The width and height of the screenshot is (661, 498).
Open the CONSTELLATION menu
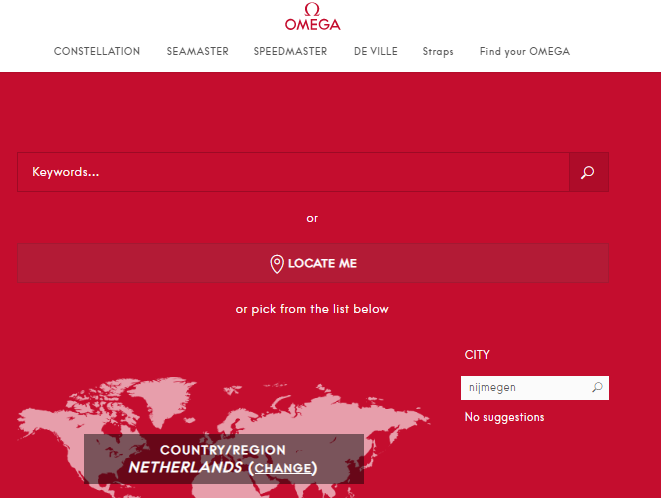97,51
